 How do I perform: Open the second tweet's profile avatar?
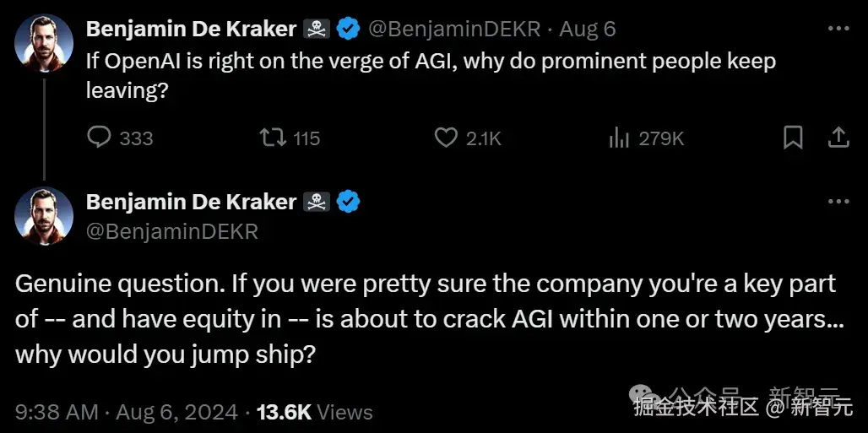44,216
